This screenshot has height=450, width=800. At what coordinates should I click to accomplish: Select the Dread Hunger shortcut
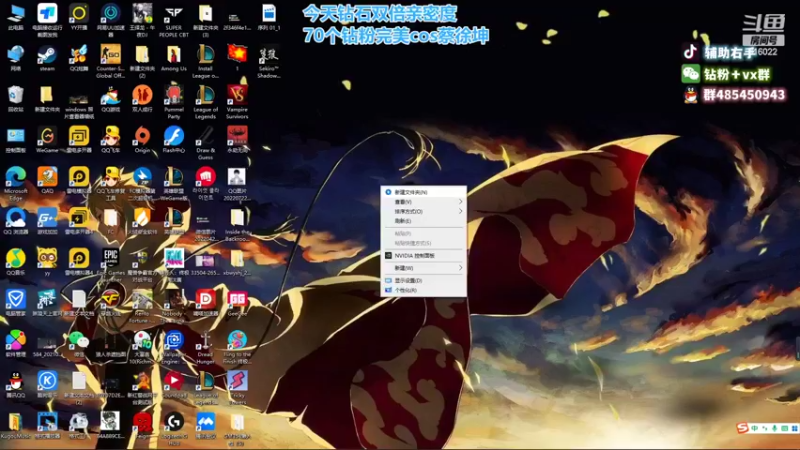205,347
